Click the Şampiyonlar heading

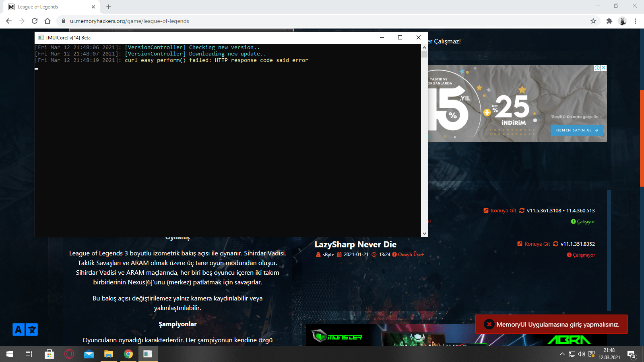pos(178,324)
